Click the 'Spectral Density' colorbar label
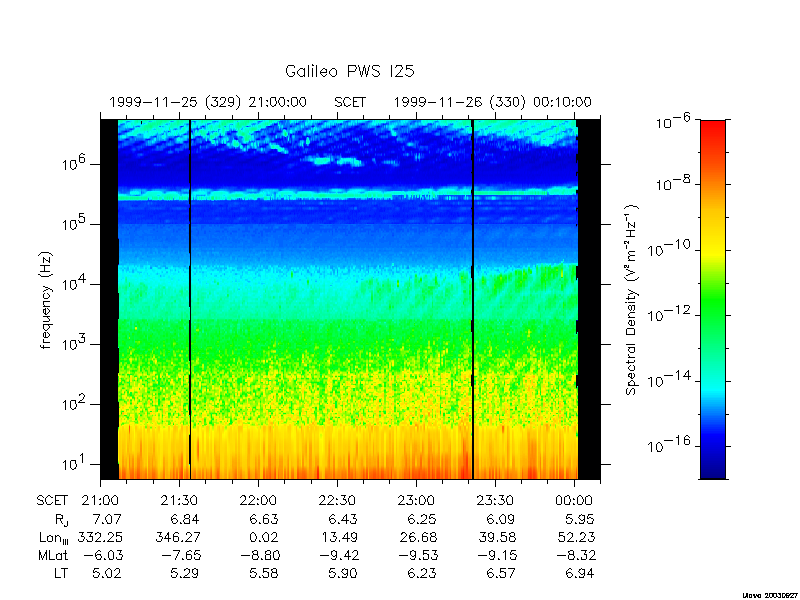 pos(632,300)
